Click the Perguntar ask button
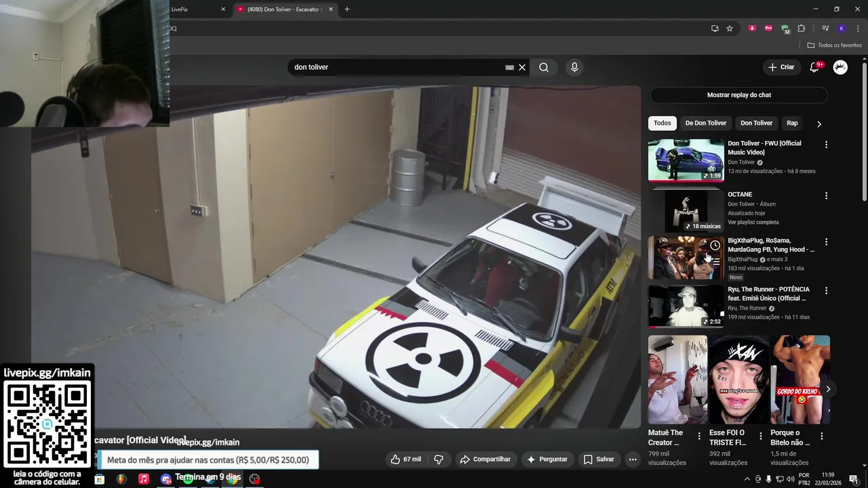Image resolution: width=868 pixels, height=488 pixels. 547,460
